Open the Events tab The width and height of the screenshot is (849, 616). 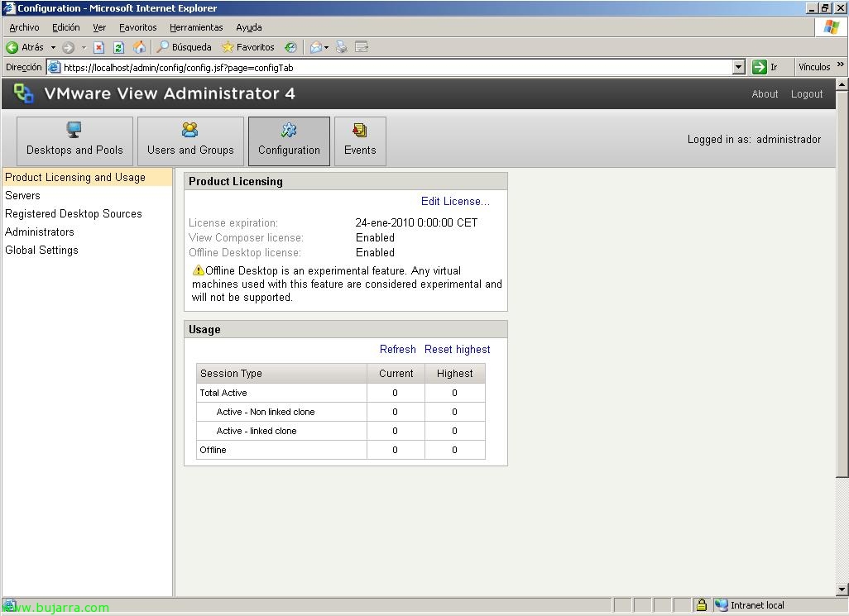point(360,141)
